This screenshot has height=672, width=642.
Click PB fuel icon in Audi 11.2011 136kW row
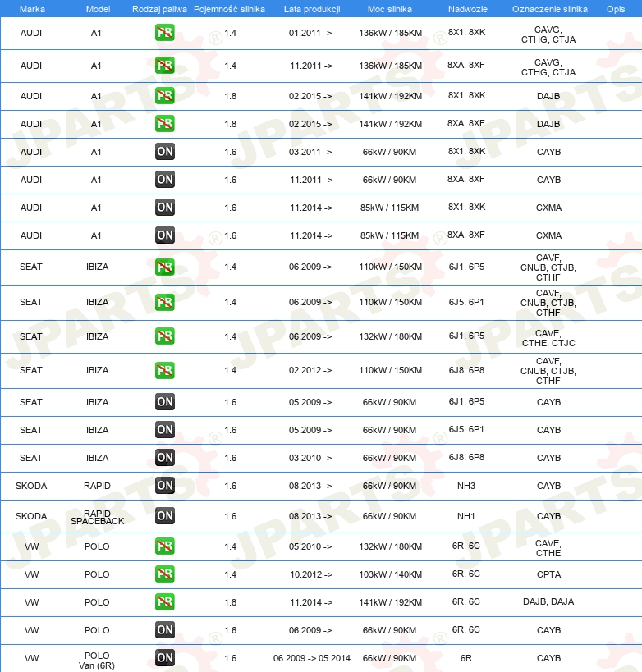tap(165, 65)
